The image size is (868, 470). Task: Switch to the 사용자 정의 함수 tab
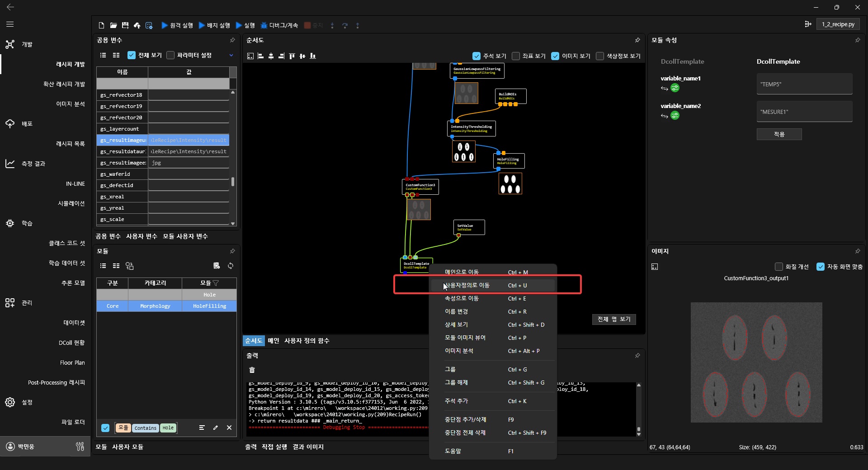tap(307, 341)
